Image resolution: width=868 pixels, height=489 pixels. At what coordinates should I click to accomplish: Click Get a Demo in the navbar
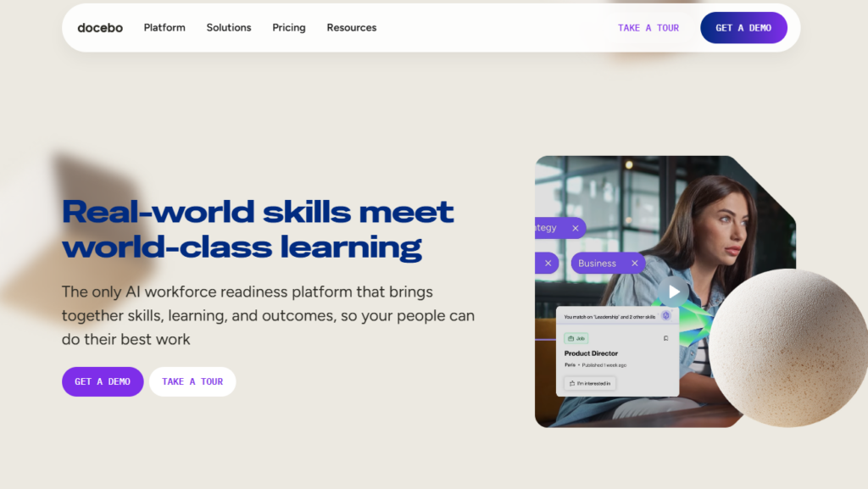[x=743, y=28]
